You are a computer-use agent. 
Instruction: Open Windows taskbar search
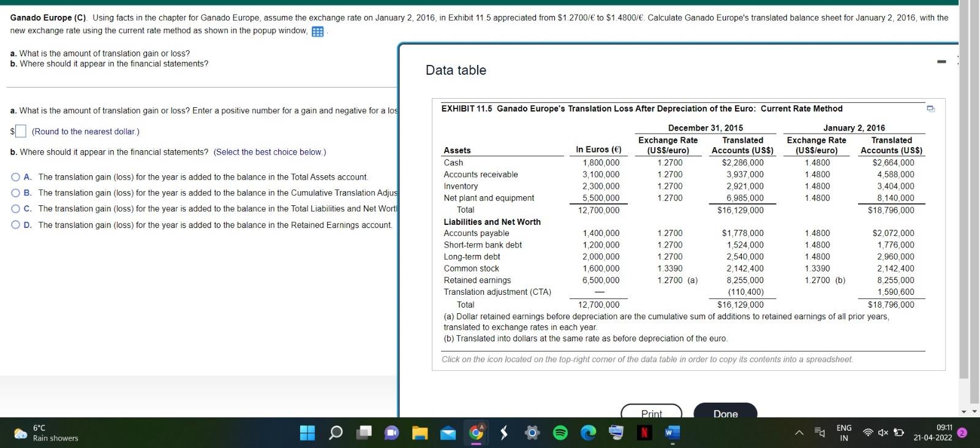click(336, 433)
